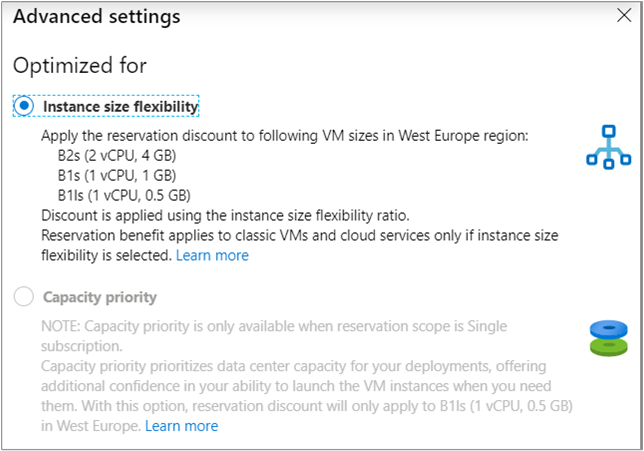Click the Optimized for heading
Viewport: 644px width, 451px height.
coord(80,66)
